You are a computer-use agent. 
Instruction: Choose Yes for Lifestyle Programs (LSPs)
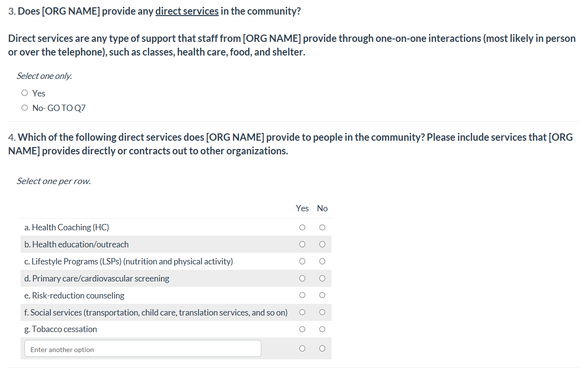click(x=302, y=261)
